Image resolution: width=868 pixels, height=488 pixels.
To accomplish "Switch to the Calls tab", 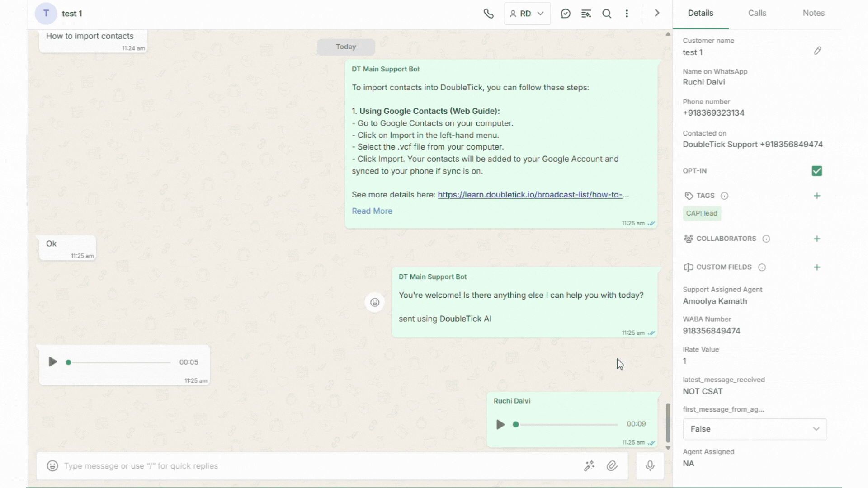I will pyautogui.click(x=757, y=13).
